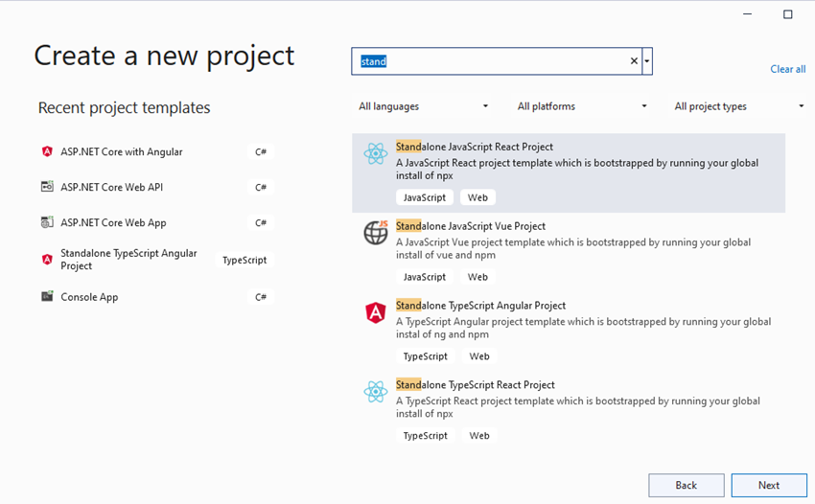This screenshot has height=504, width=815.
Task: Click the Vue JS globe icon
Action: (x=375, y=233)
